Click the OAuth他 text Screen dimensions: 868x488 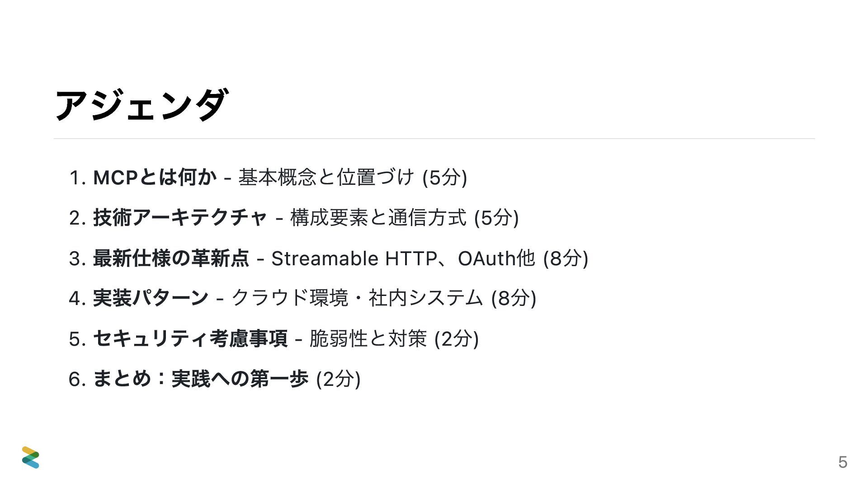pyautogui.click(x=496, y=258)
